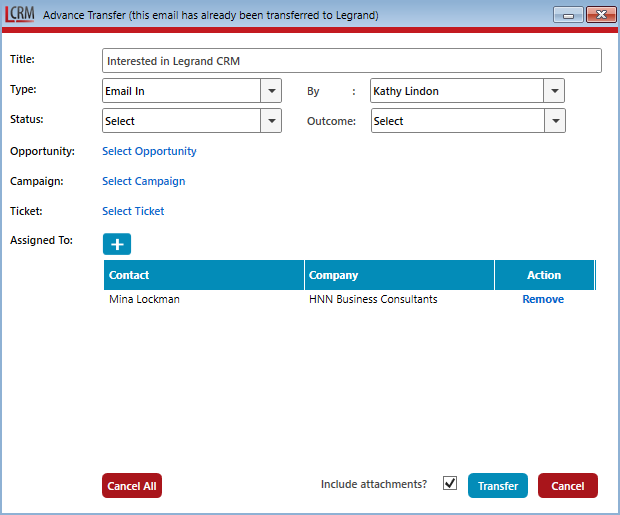Open the Outcome dropdown
Screen dimensions: 620x515
(554, 121)
